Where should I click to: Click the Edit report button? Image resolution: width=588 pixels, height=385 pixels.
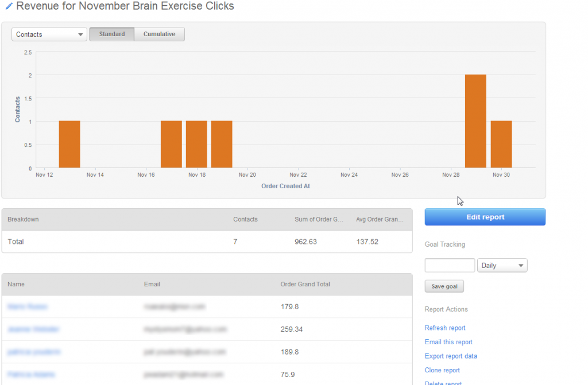pyautogui.click(x=485, y=217)
